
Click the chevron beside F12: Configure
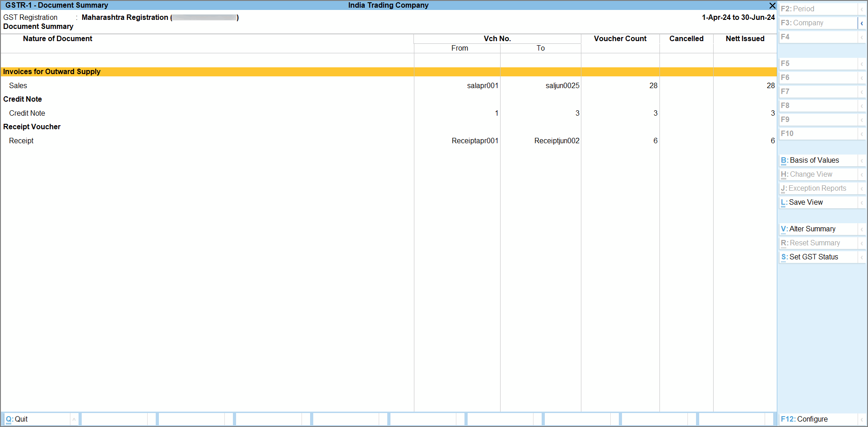coord(862,419)
